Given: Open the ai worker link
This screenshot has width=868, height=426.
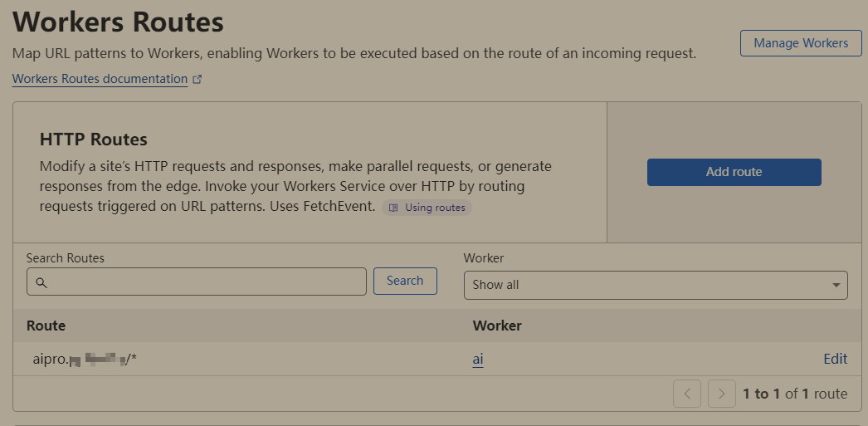Looking at the screenshot, I should pos(478,359).
